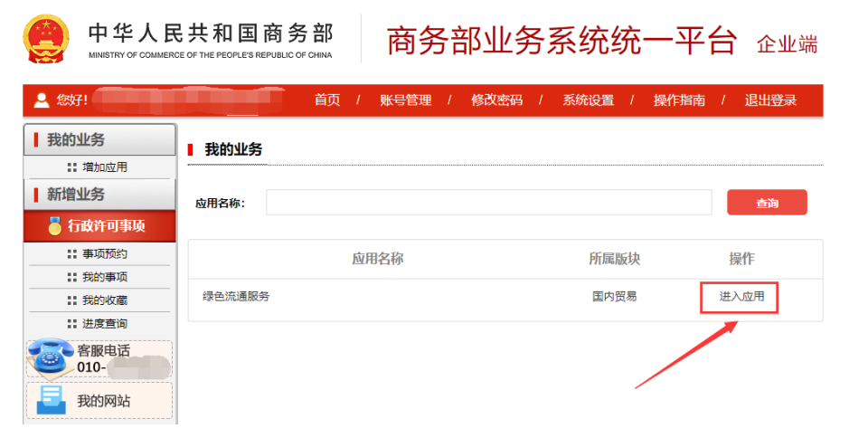Click the user avatar icon beside 您好
The image size is (868, 438).
click(41, 100)
